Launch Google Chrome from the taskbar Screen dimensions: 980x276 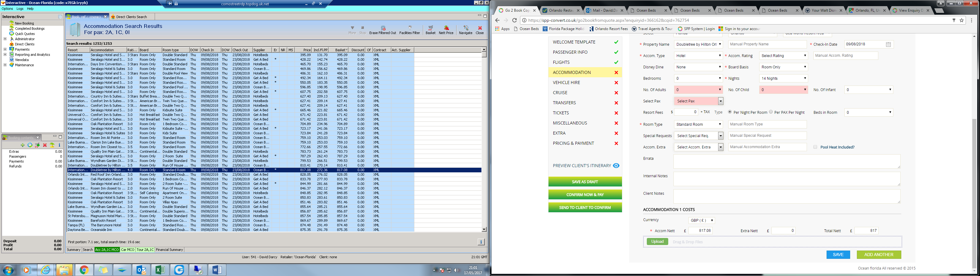pyautogui.click(x=84, y=270)
